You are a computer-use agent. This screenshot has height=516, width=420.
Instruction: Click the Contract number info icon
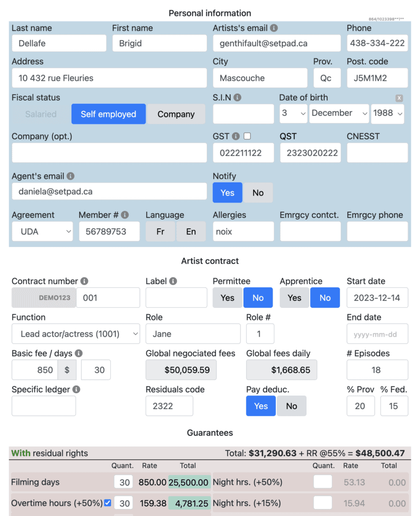tap(84, 281)
